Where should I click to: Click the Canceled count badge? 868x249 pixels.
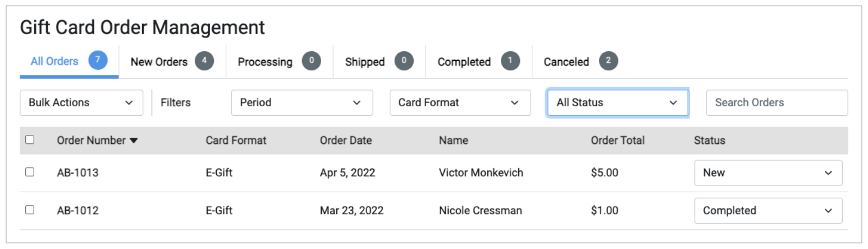(x=609, y=61)
